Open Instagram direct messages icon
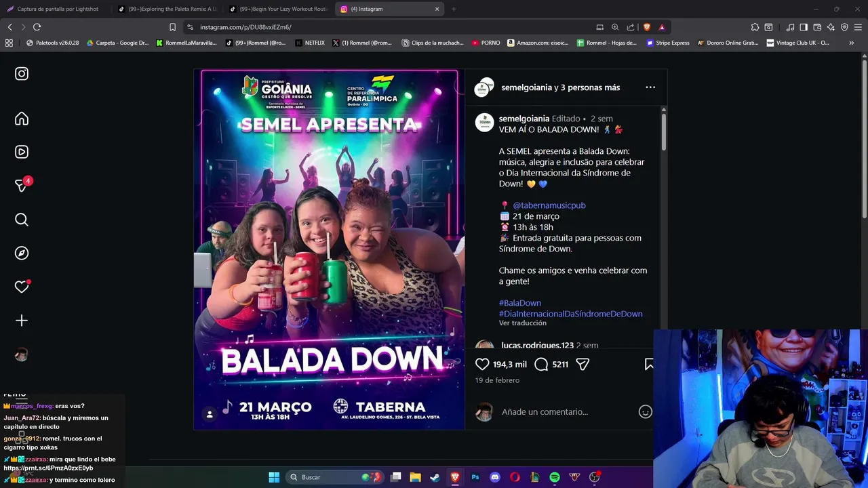868x488 pixels. [x=22, y=186]
